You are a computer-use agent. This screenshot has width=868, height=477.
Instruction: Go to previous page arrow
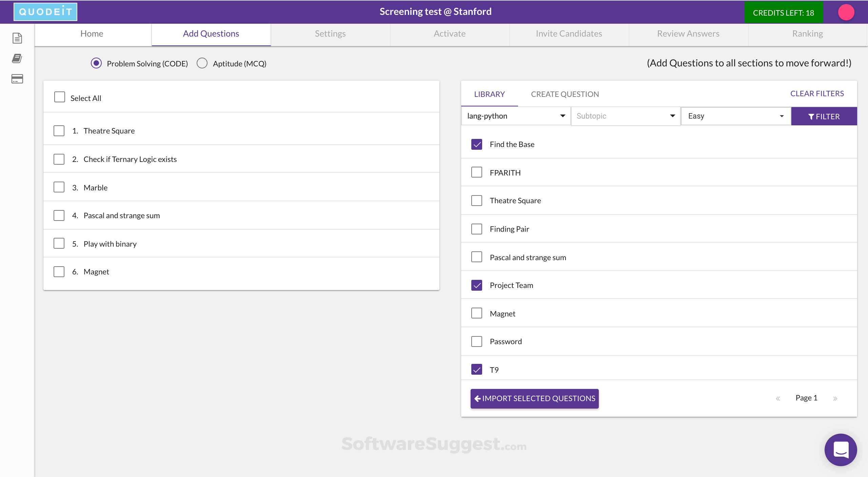[778, 398]
